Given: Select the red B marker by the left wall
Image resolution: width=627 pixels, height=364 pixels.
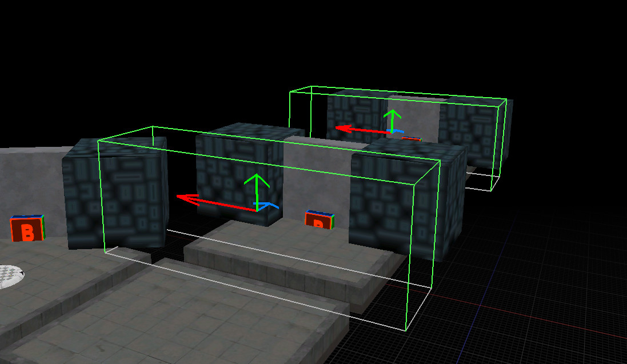Looking at the screenshot, I should (x=27, y=228).
